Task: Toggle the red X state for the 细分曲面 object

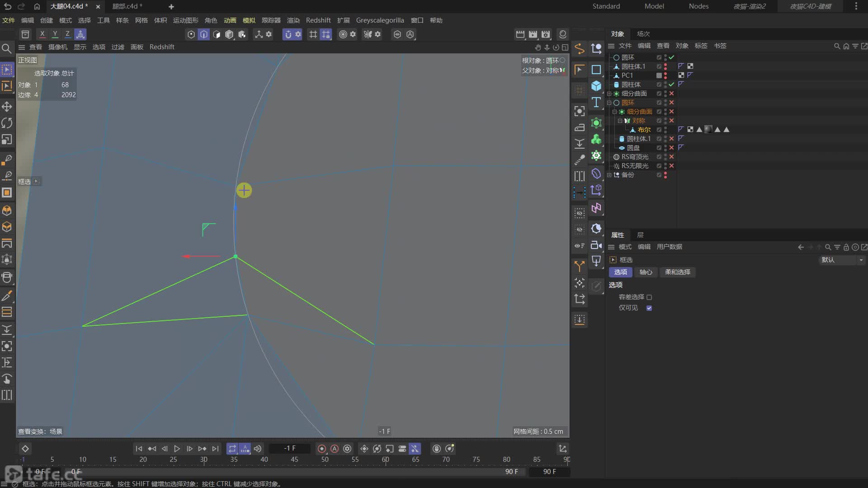Action: [x=671, y=94]
